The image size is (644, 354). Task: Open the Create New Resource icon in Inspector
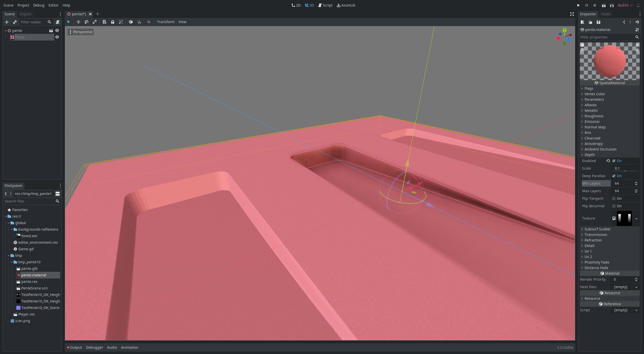(x=582, y=22)
